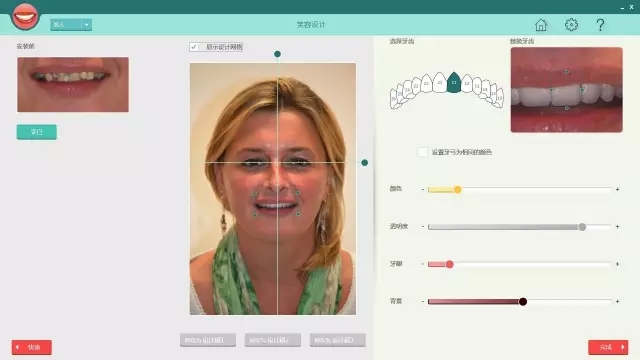This screenshot has width=640, height=360.
Task: Click the replaced teeth preview image
Action: (567, 90)
